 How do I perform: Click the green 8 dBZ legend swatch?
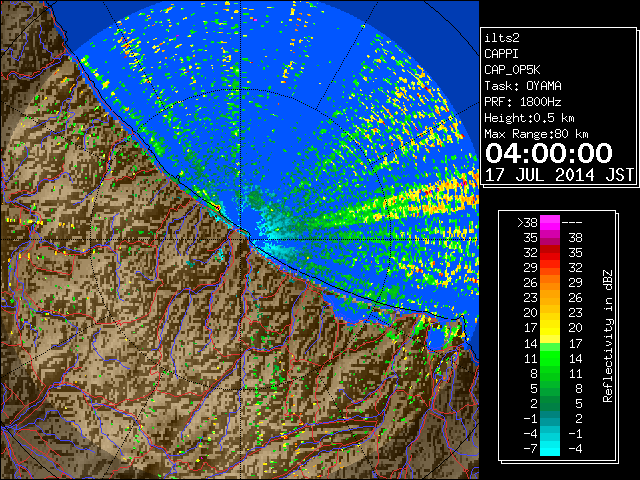550,373
